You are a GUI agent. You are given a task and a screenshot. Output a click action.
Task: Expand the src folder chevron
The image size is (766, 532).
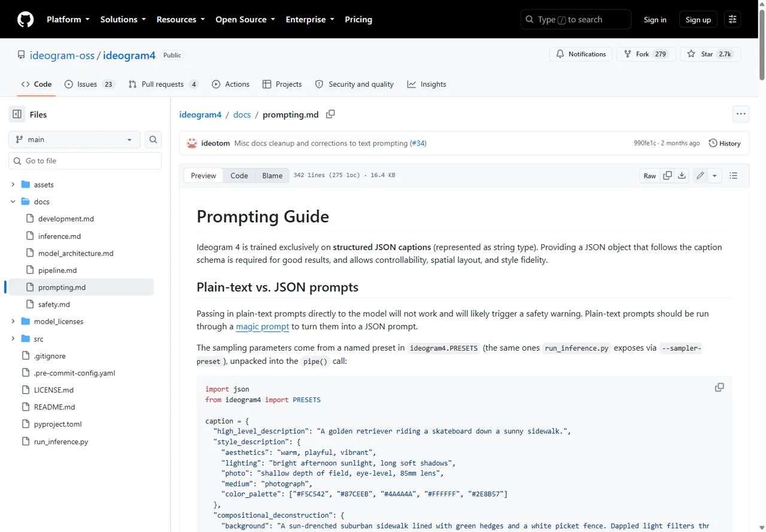13,339
